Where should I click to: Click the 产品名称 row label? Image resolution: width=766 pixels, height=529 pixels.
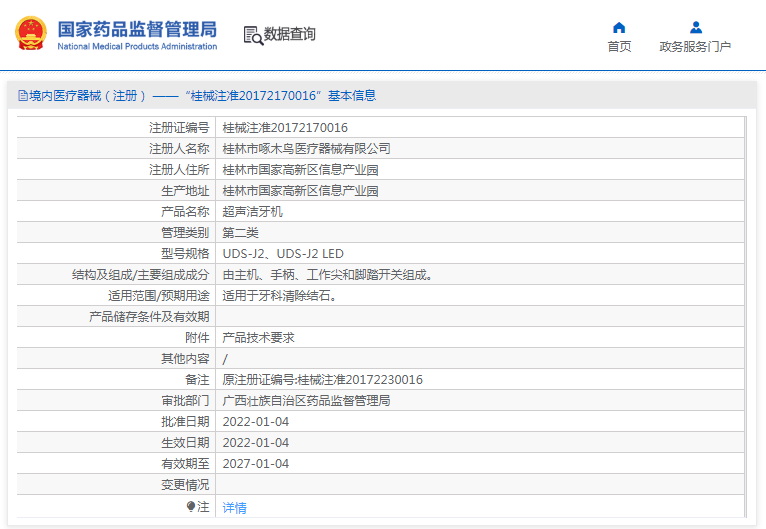point(185,212)
